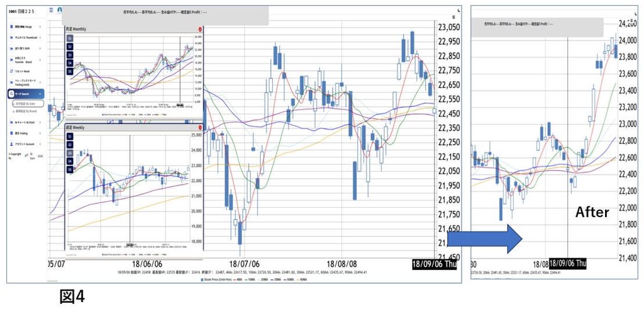Click the Account person icon
This screenshot has width=644, height=309.
pos(11,144)
